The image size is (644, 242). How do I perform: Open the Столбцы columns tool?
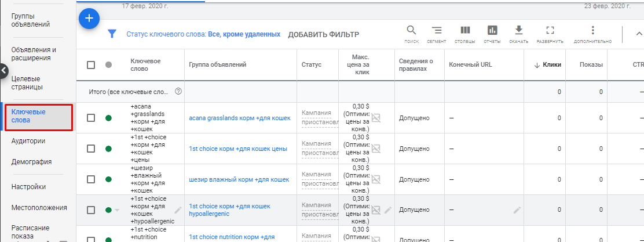pyautogui.click(x=465, y=35)
